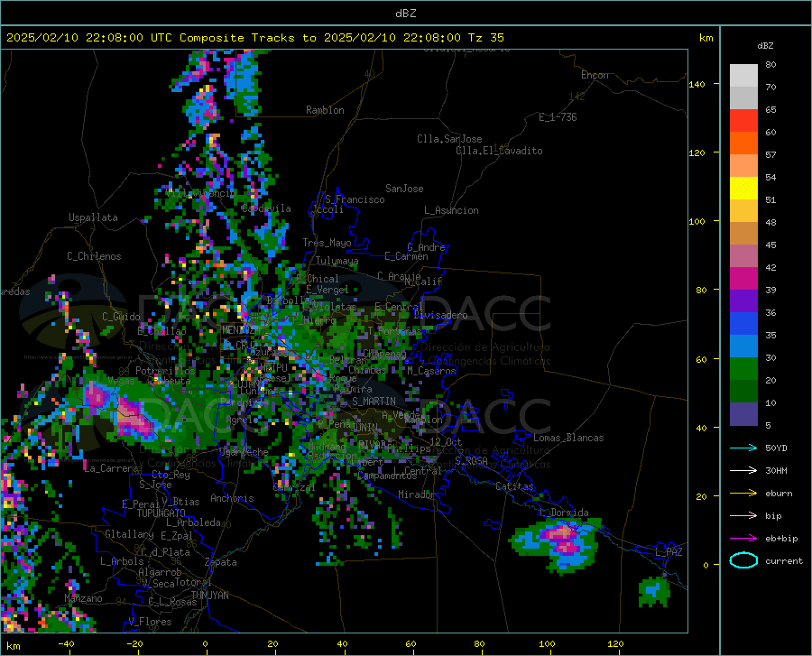Click the Gltallary label

click(129, 534)
